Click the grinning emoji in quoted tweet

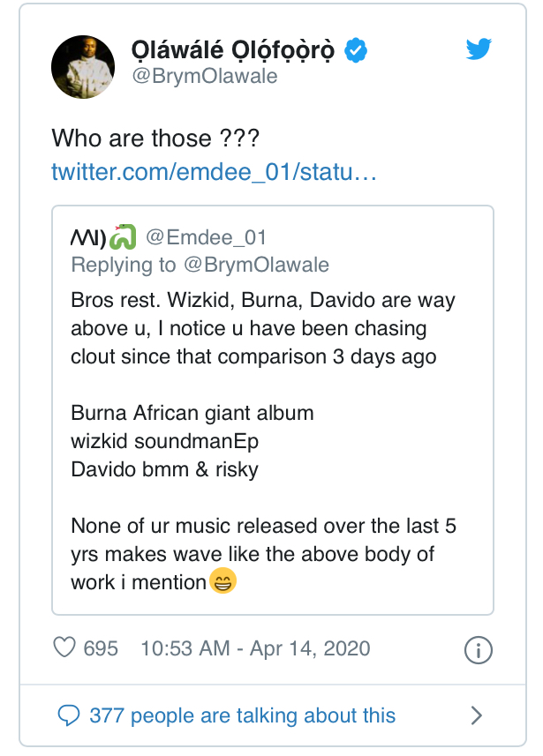coord(222,582)
